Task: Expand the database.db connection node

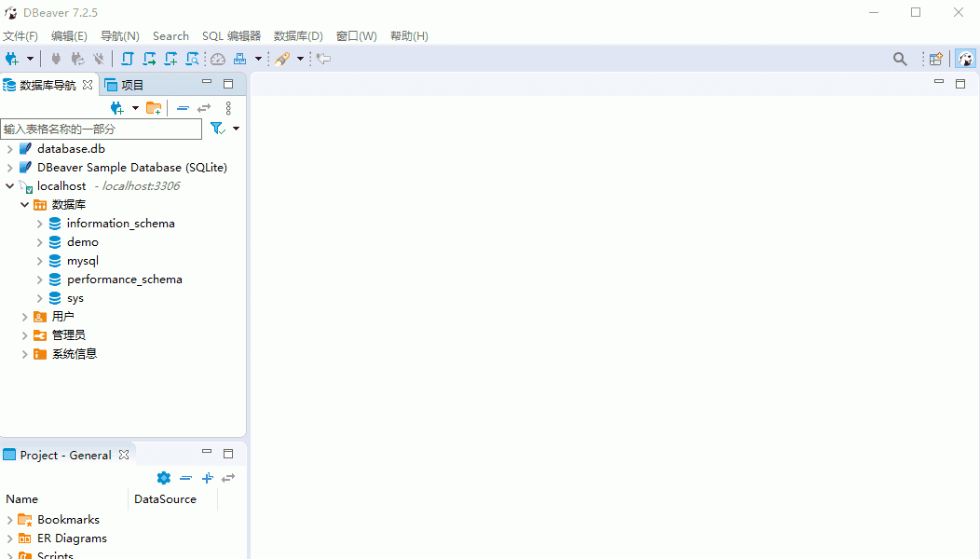Action: 9,149
